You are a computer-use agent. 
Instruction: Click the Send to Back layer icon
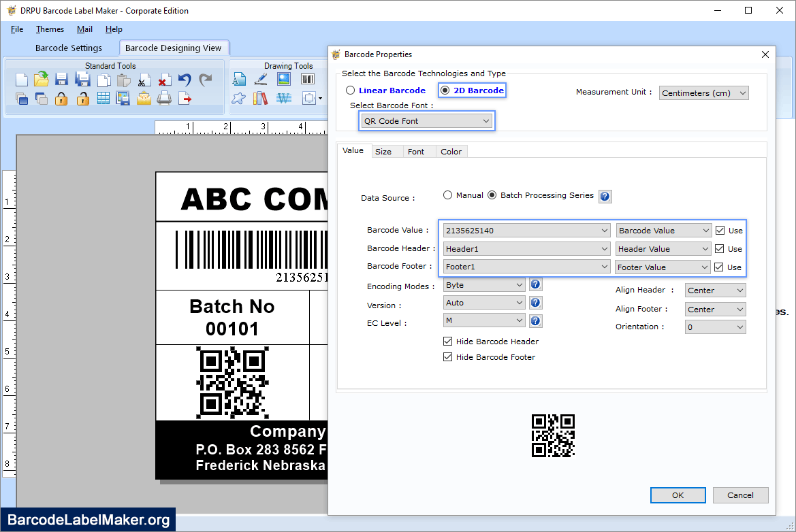point(42,99)
